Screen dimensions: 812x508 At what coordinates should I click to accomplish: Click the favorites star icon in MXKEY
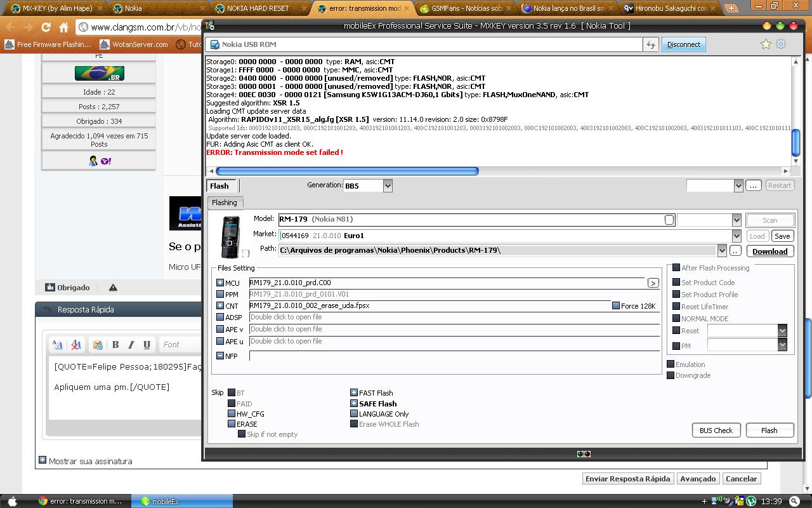766,44
